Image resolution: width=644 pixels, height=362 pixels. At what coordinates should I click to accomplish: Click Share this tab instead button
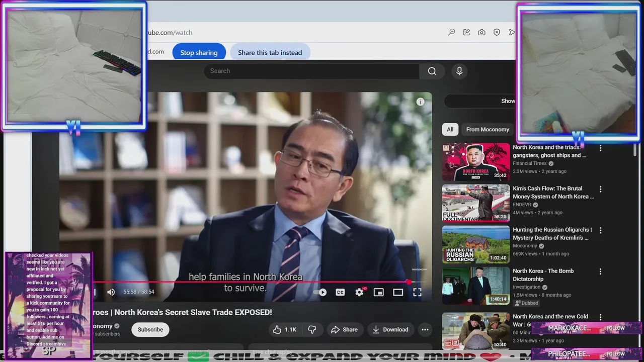coord(270,52)
